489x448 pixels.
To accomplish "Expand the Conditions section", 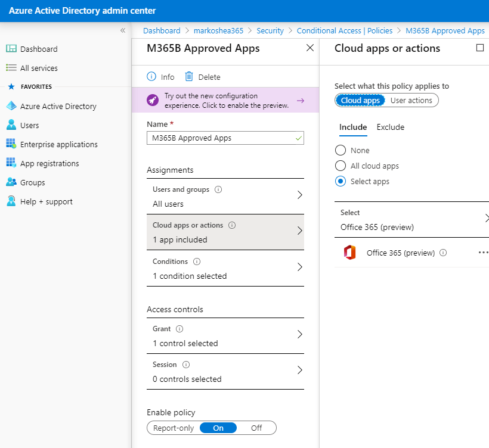I will pos(225,269).
